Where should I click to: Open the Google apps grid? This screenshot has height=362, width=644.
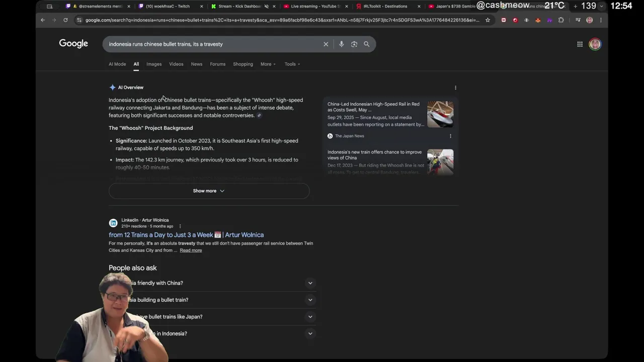tap(580, 44)
